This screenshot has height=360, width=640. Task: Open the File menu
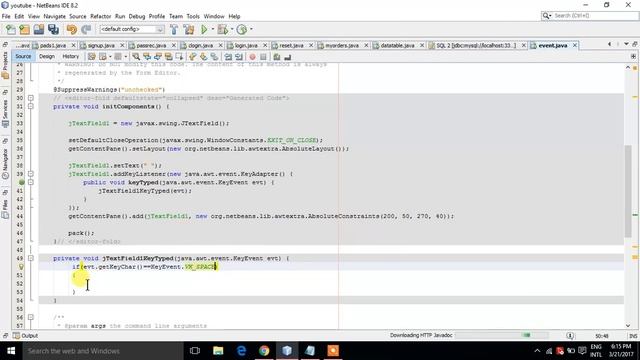pyautogui.click(x=6, y=16)
